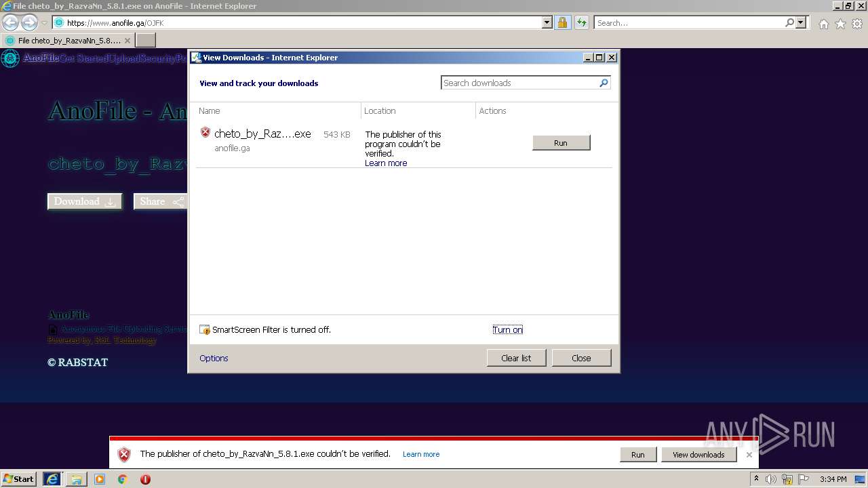Click the AnoFile logo icon

pyautogui.click(x=10, y=58)
